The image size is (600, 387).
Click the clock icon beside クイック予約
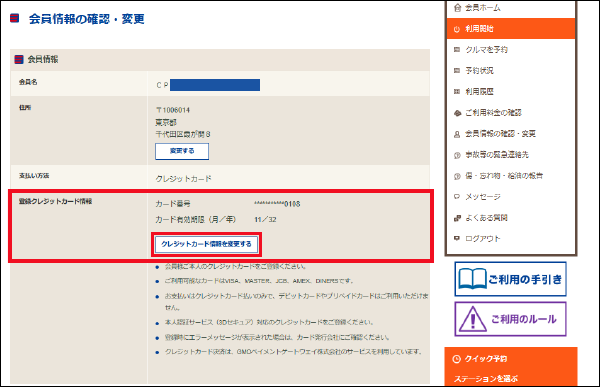(456, 359)
